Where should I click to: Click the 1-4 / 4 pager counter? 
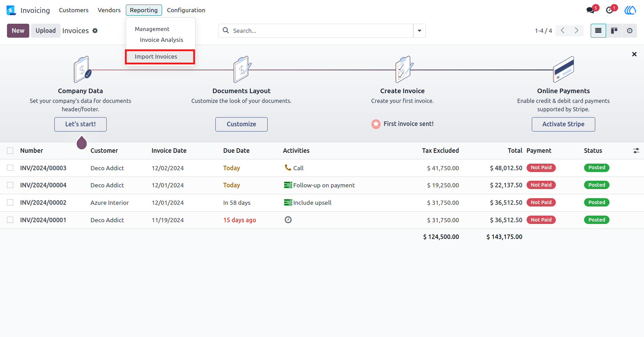click(x=543, y=31)
